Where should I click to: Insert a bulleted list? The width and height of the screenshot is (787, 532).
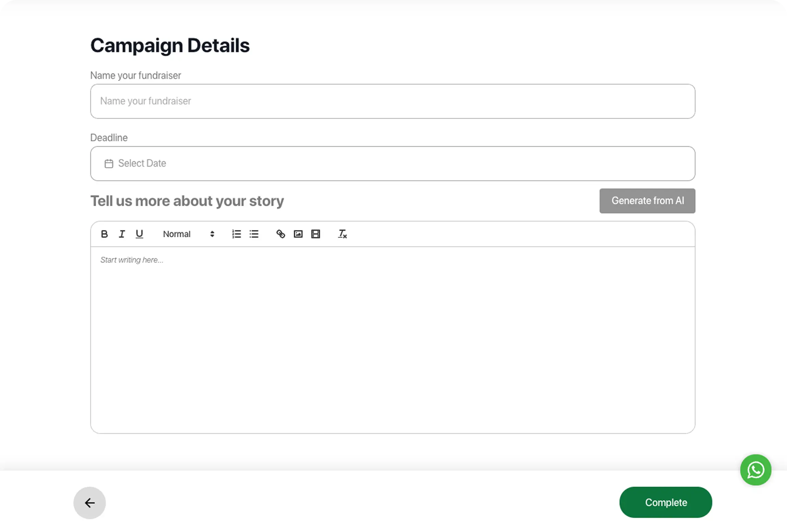pos(254,234)
